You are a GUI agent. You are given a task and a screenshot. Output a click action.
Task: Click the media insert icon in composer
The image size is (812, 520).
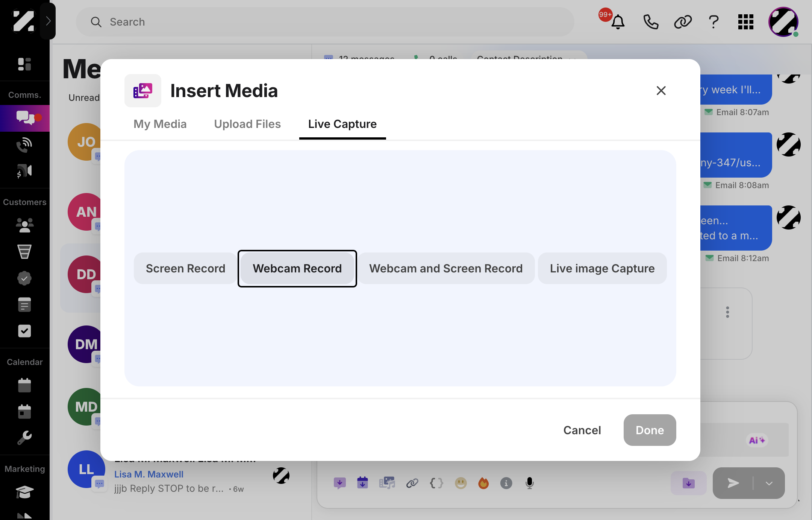coord(387,483)
